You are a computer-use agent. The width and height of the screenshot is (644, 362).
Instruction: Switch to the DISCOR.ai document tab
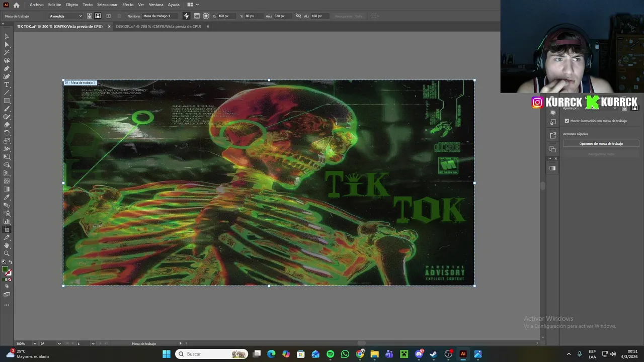(158, 27)
